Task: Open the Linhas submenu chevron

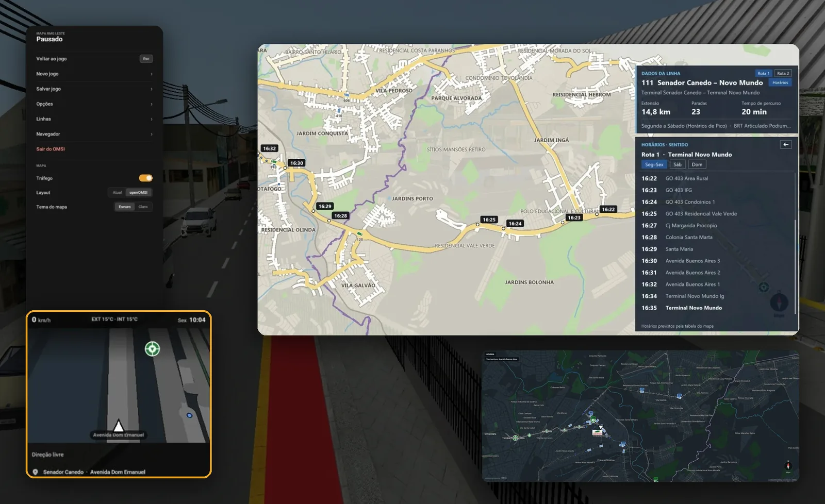Action: coord(151,119)
